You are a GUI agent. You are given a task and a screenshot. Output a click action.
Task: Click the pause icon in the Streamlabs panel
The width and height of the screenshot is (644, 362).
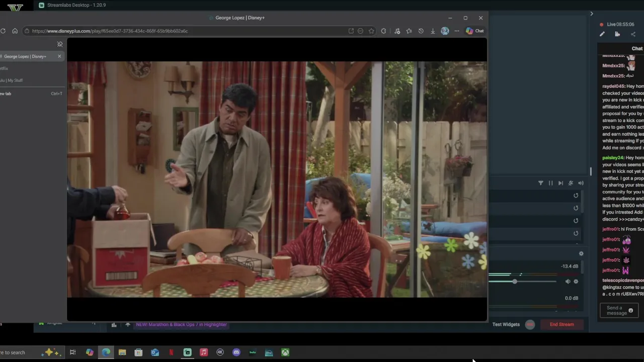click(x=550, y=183)
